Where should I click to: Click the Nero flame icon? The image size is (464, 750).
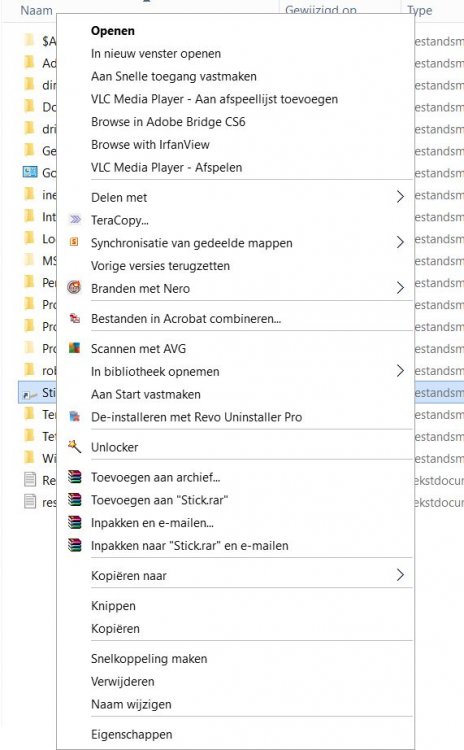click(74, 287)
